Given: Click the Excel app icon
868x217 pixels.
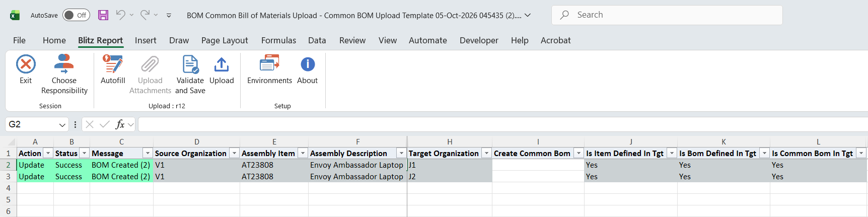Looking at the screenshot, I should [x=15, y=15].
